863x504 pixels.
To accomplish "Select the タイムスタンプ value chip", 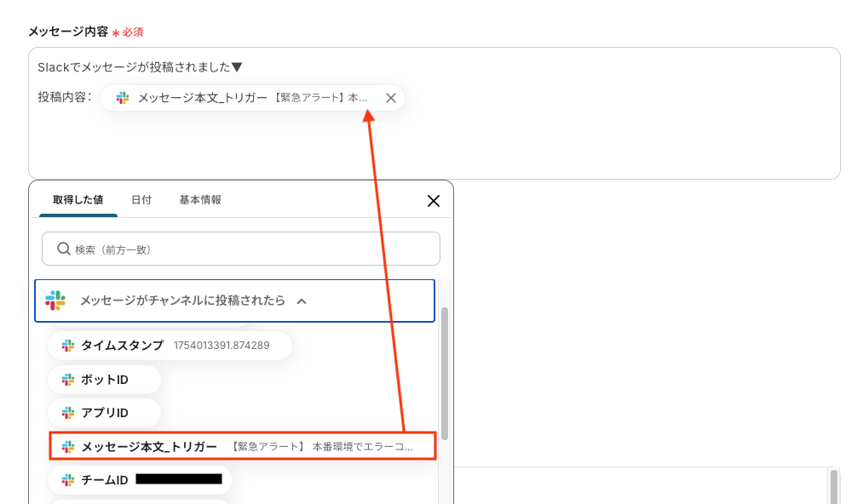I will (170, 346).
